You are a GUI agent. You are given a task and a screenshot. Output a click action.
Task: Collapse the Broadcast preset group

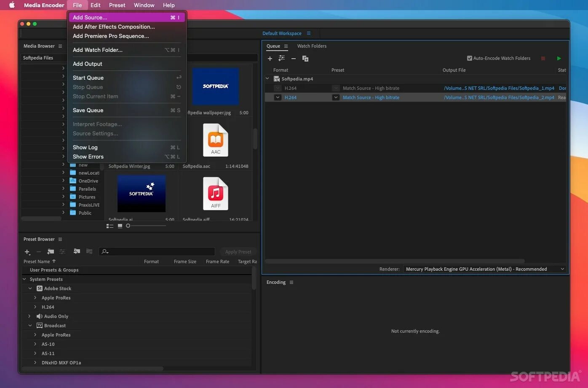(30, 326)
